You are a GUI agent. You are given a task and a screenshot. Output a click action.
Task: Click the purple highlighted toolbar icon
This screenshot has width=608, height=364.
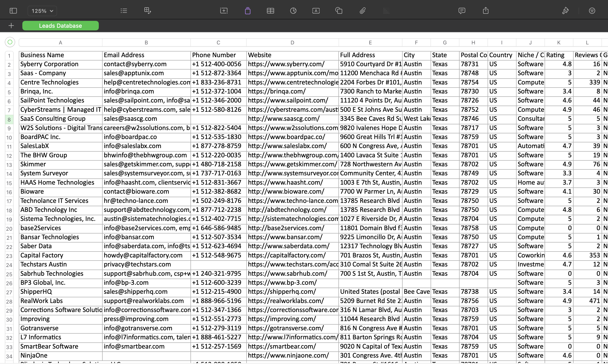click(x=248, y=11)
